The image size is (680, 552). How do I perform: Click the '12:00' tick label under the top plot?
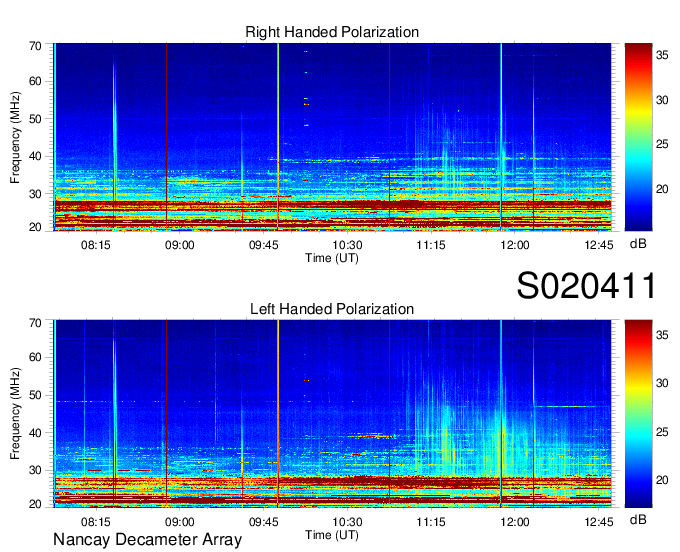515,245
